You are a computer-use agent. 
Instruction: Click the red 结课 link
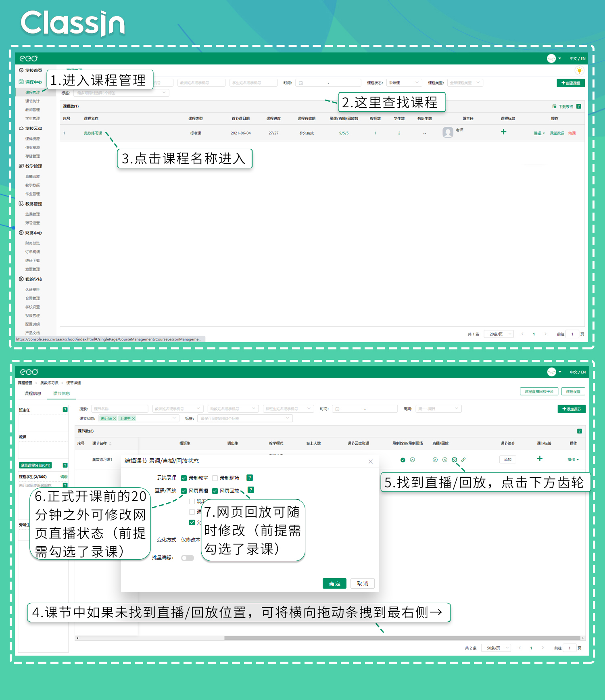[572, 133]
